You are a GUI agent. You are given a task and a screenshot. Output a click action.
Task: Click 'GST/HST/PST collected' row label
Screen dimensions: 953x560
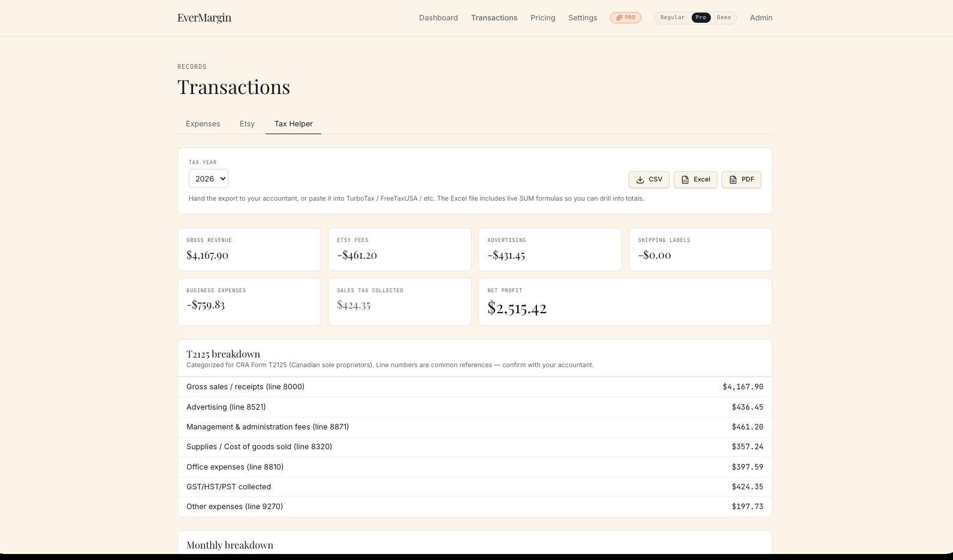point(228,487)
